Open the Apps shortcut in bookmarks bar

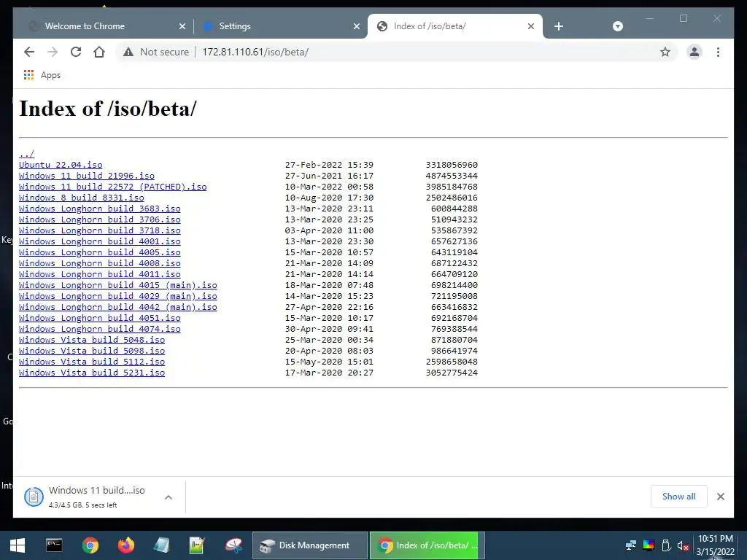pyautogui.click(x=42, y=75)
